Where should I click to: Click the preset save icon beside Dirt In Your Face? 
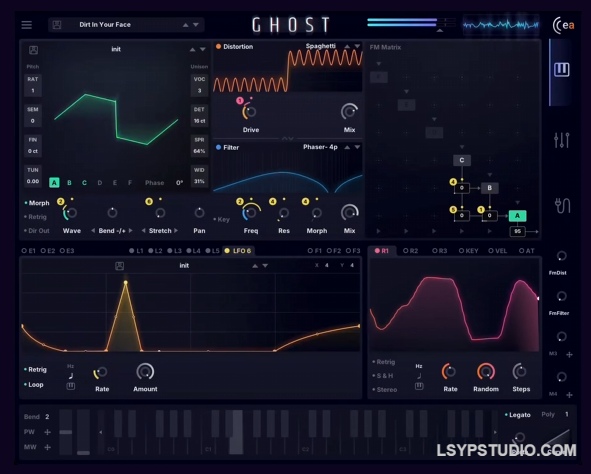pos(57,25)
